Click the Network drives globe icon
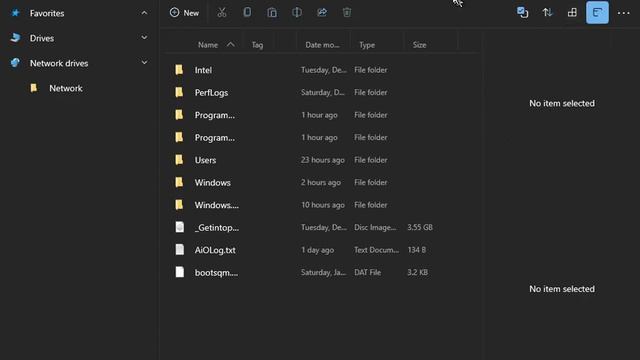This screenshot has height=360, width=640. [16, 63]
